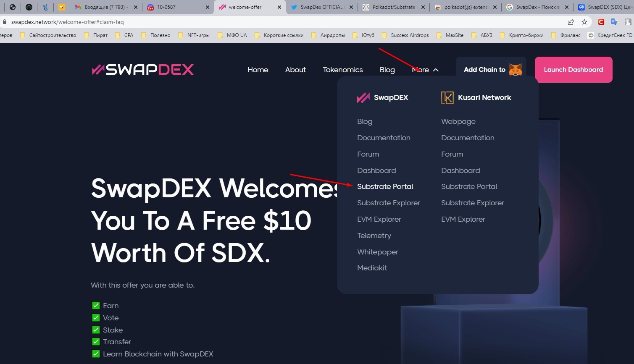
Task: Open the Mediakit menu entry
Action: point(372,268)
